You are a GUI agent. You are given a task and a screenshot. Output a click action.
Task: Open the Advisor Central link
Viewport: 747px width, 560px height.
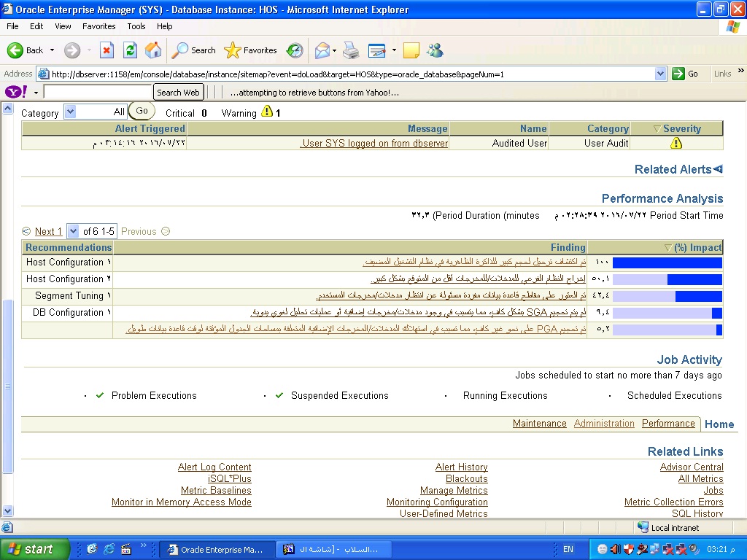pos(691,467)
